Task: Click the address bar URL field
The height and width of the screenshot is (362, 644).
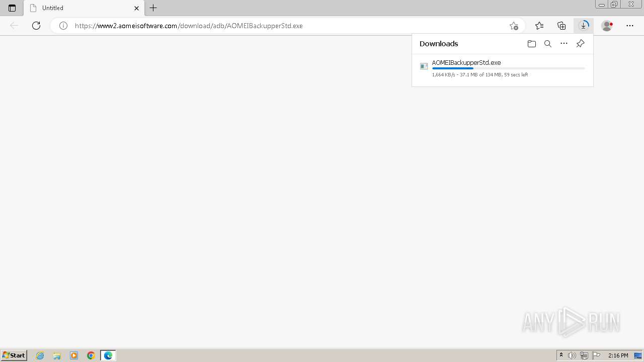Action: tap(287, 26)
